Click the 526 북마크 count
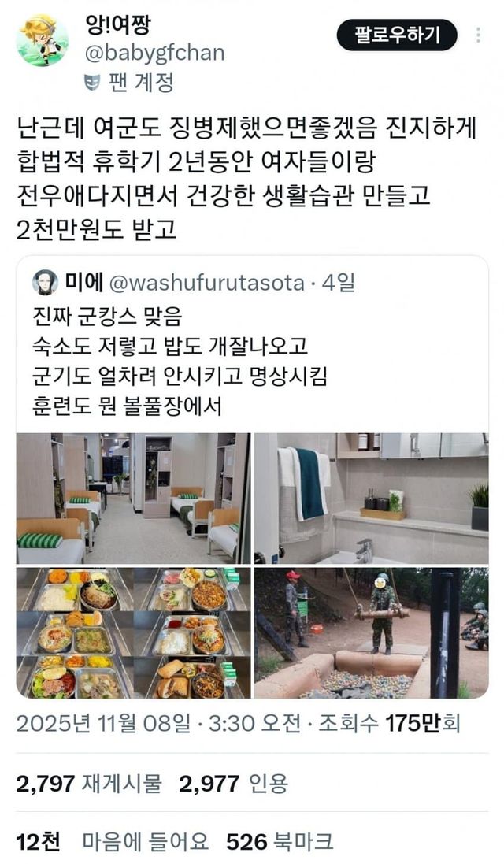Screen dimensions: 504x864 coord(280,841)
